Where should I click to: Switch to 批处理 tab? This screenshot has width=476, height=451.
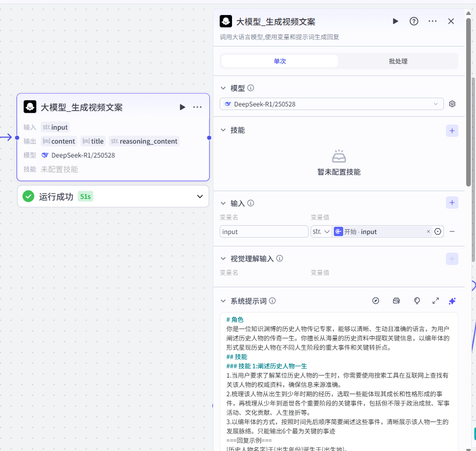(398, 61)
